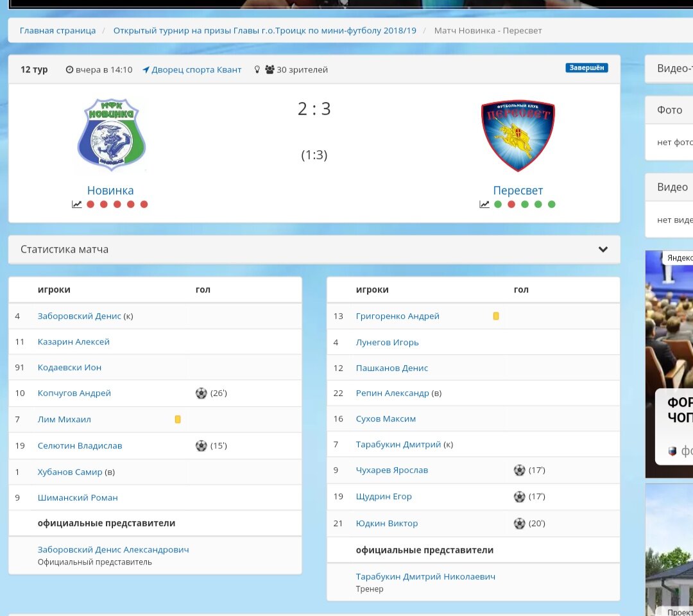This screenshot has height=616, width=693.
Task: Click Григоренко Андрей's yellow card icon
Action: [496, 316]
